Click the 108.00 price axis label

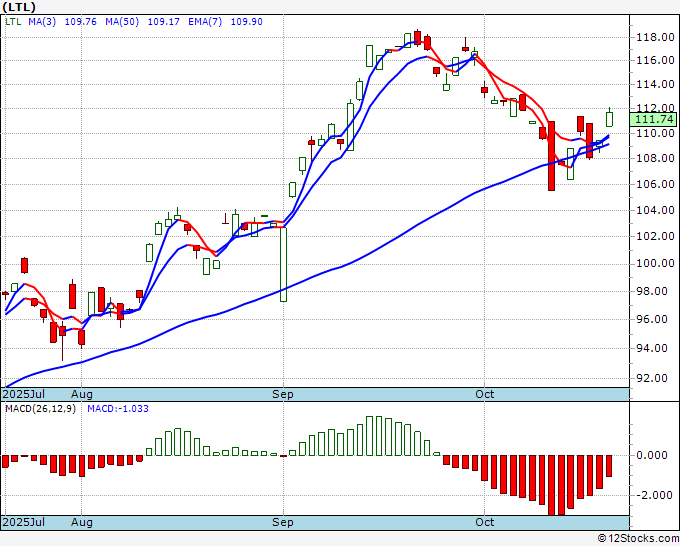click(655, 158)
